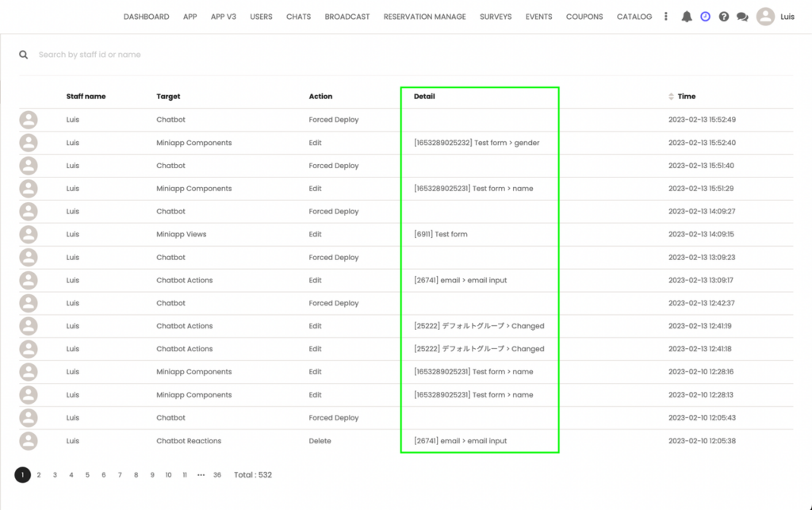The image size is (812, 510).
Task: Open the chat bubbles icon
Action: pyautogui.click(x=742, y=17)
